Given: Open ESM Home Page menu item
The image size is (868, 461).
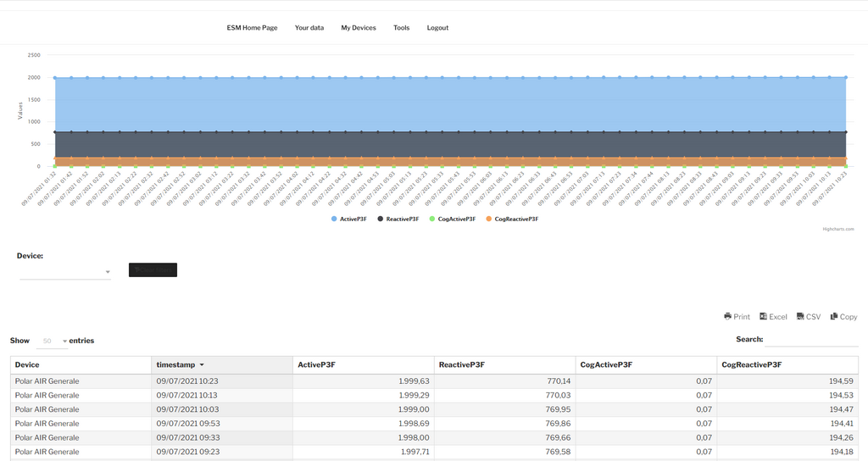Looking at the screenshot, I should coord(252,28).
